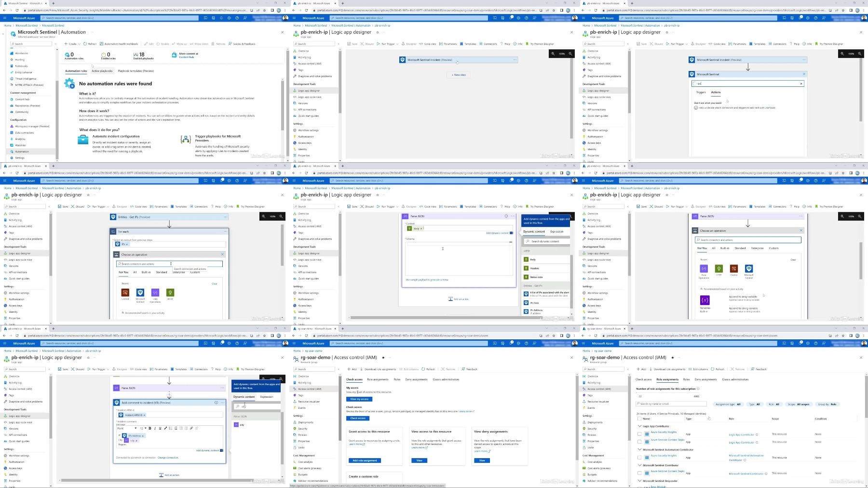Select Append to array variable action
The height and width of the screenshot is (488, 868).
(743, 297)
